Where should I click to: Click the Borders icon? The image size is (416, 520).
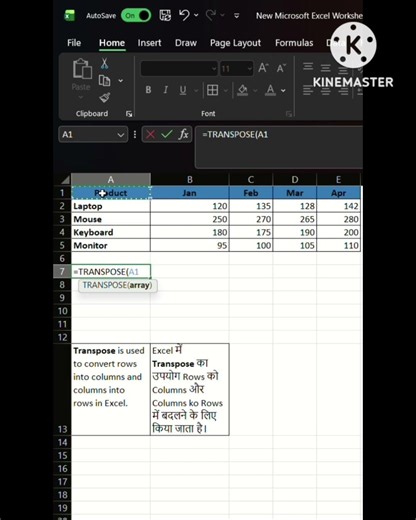tap(212, 90)
